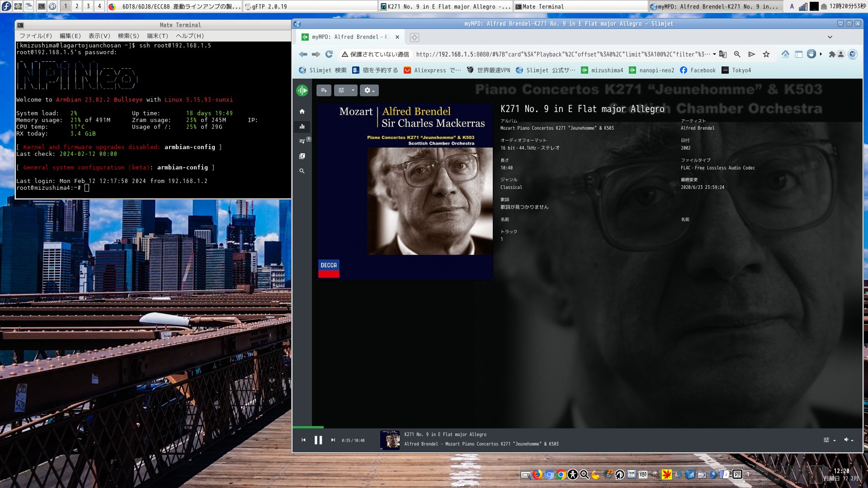
Task: Expand playback options dropdown in footer
Action: pos(829,440)
